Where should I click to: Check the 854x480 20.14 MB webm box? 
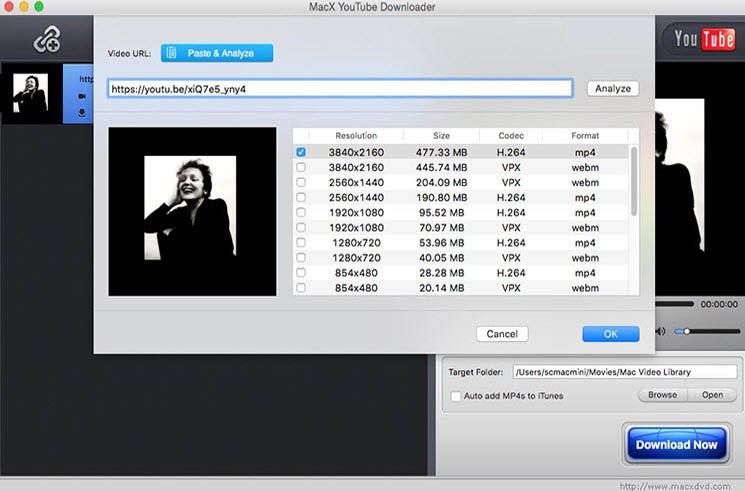click(301, 288)
